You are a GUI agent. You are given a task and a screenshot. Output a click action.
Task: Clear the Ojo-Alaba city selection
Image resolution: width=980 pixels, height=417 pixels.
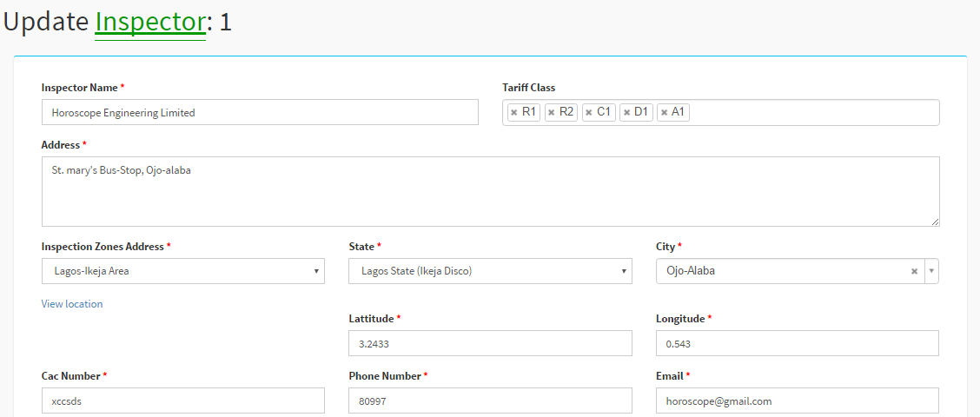914,271
